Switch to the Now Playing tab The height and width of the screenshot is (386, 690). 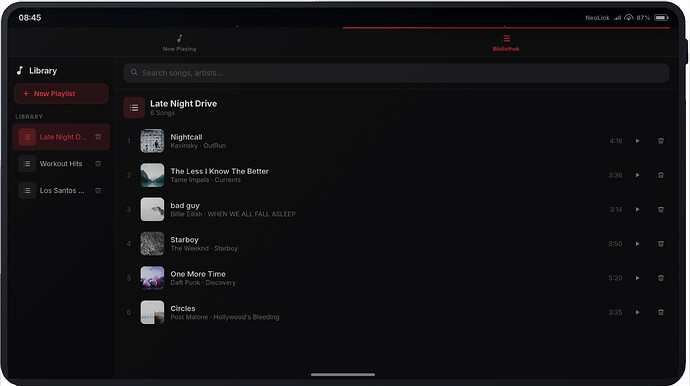point(180,43)
